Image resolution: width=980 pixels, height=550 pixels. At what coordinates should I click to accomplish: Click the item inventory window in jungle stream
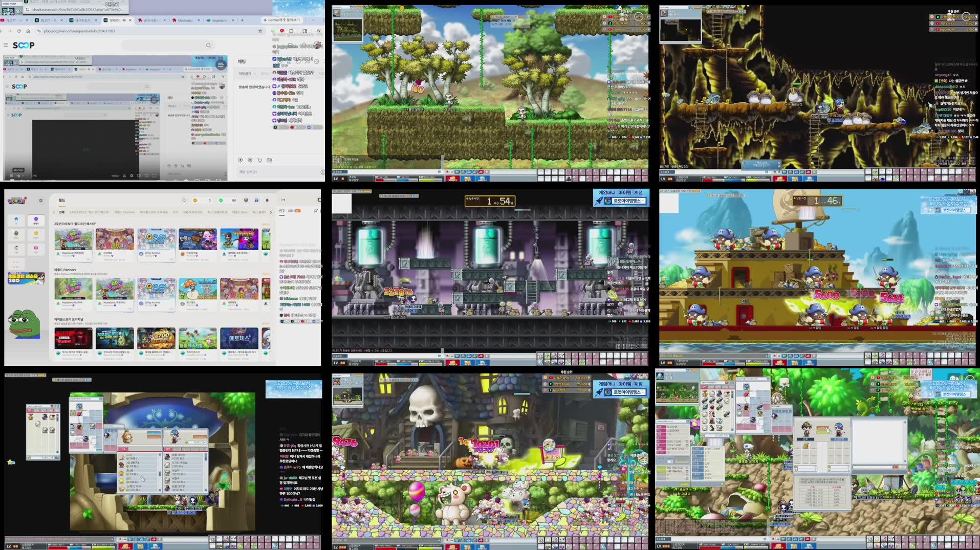pos(717,409)
